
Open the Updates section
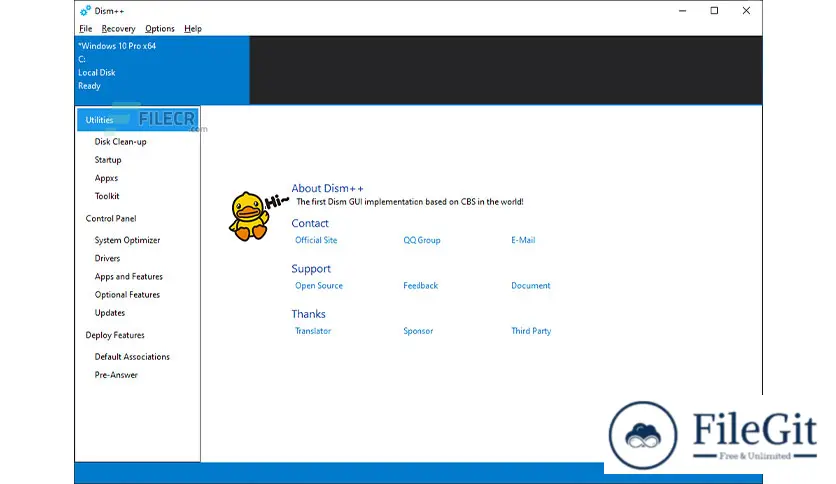point(109,313)
